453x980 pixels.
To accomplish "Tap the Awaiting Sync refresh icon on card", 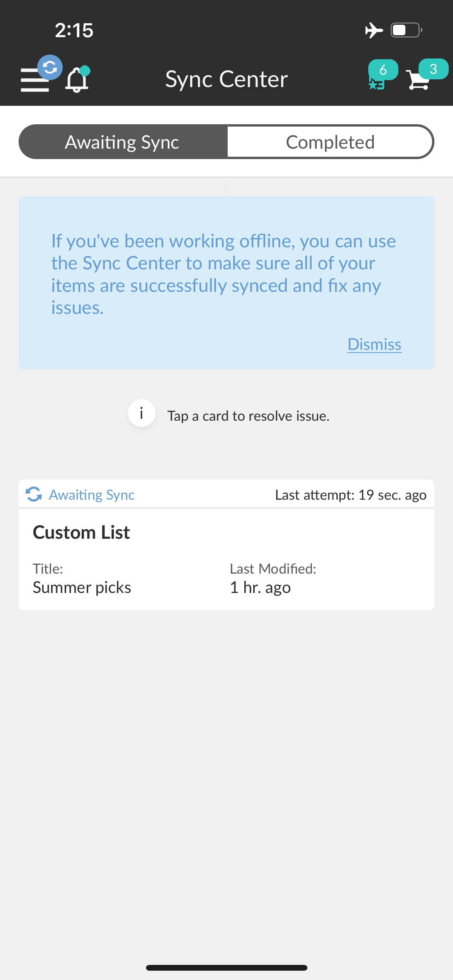I will coord(34,494).
